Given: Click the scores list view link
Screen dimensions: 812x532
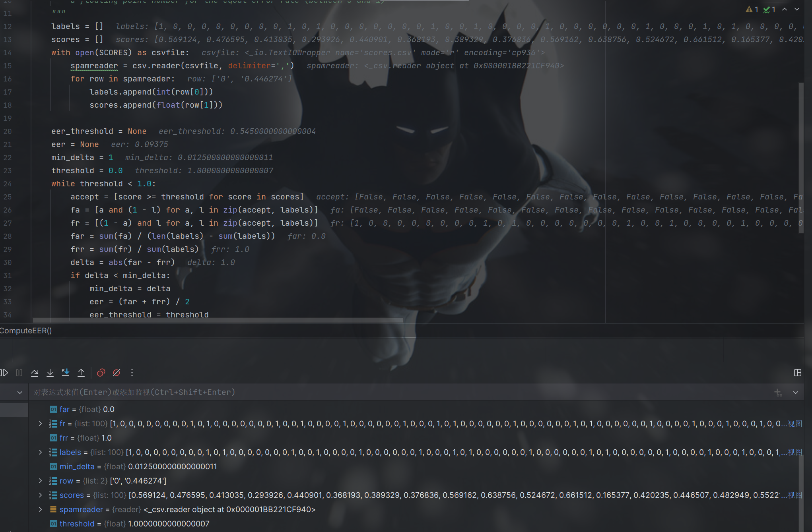Looking at the screenshot, I should click(x=795, y=495).
